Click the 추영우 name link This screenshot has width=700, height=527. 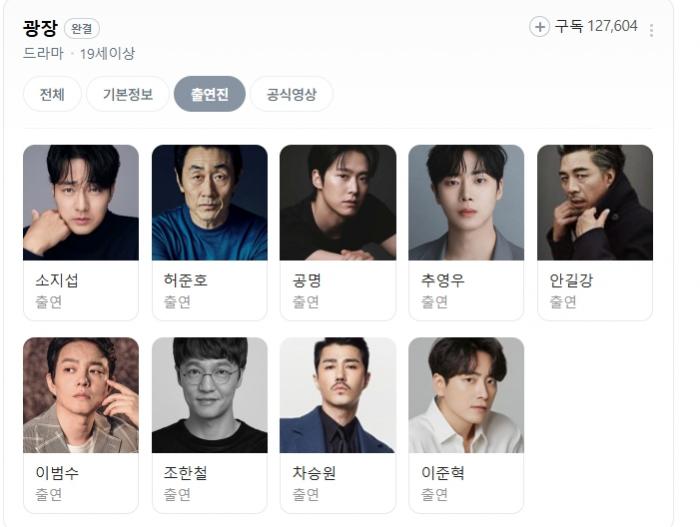coord(442,280)
